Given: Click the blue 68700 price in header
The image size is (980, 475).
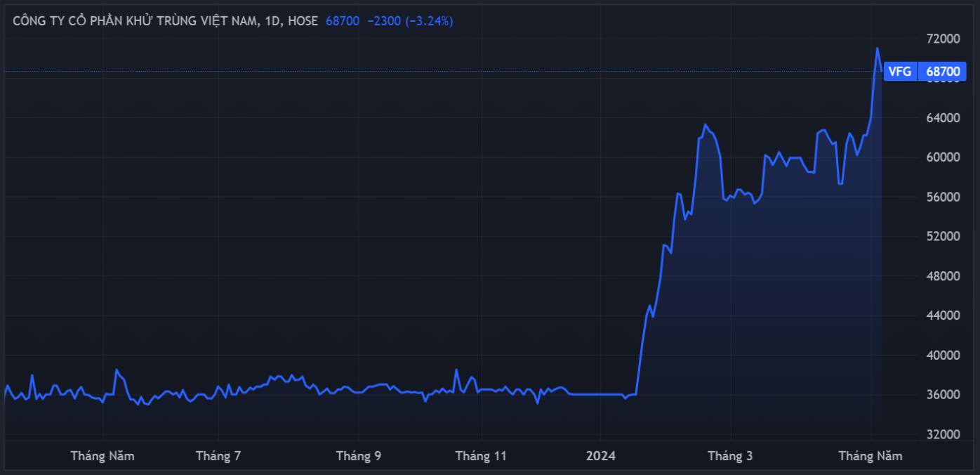Looking at the screenshot, I should 343,21.
